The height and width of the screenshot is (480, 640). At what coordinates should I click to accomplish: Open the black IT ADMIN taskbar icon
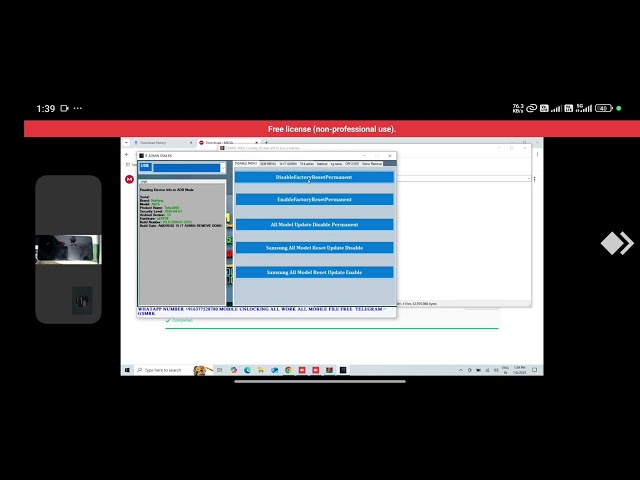[343, 370]
